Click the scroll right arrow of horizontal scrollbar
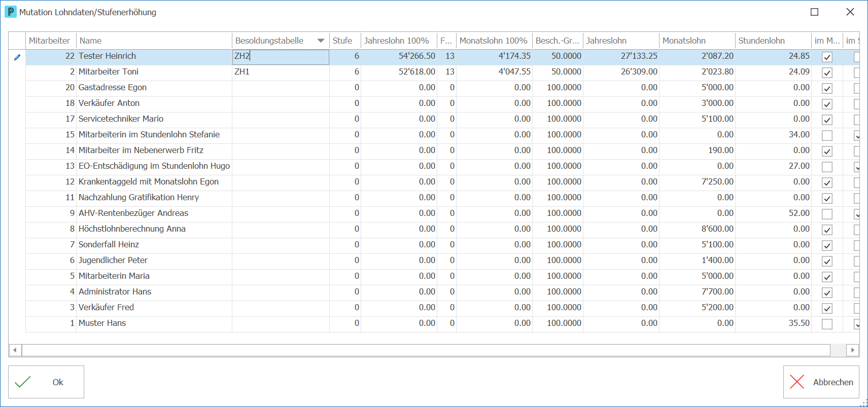 pos(852,350)
